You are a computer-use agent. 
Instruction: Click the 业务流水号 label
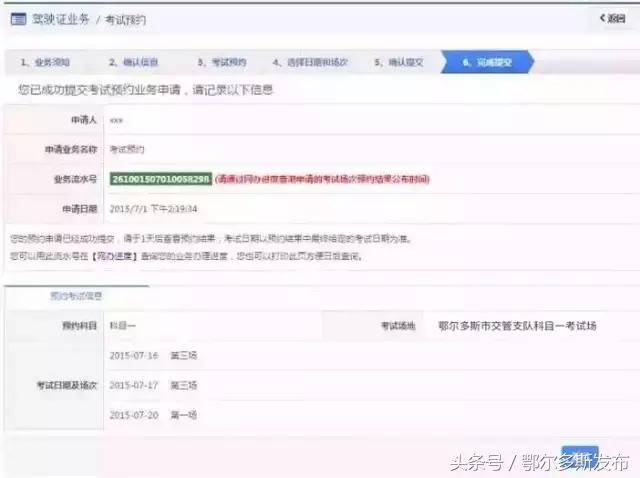tap(76, 179)
